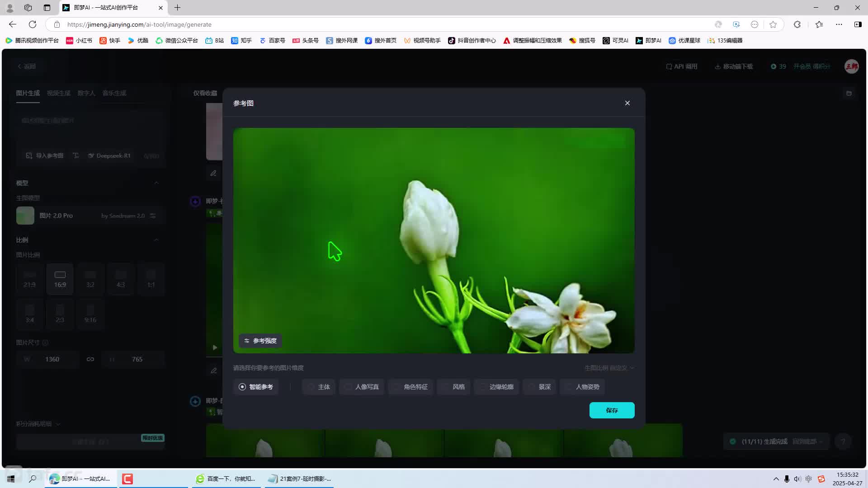Select the 4:3 aspect ratio
The image size is (868, 488).
(x=121, y=279)
